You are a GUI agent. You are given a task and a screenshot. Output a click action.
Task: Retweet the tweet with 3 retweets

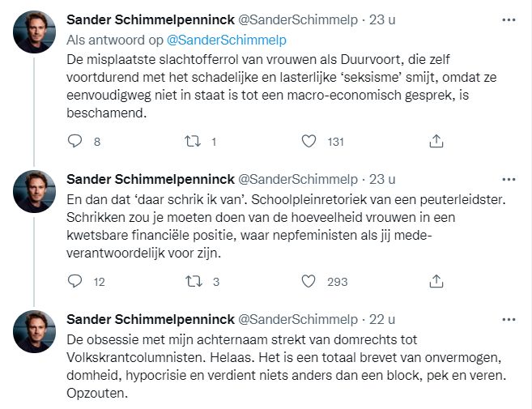coord(193,281)
